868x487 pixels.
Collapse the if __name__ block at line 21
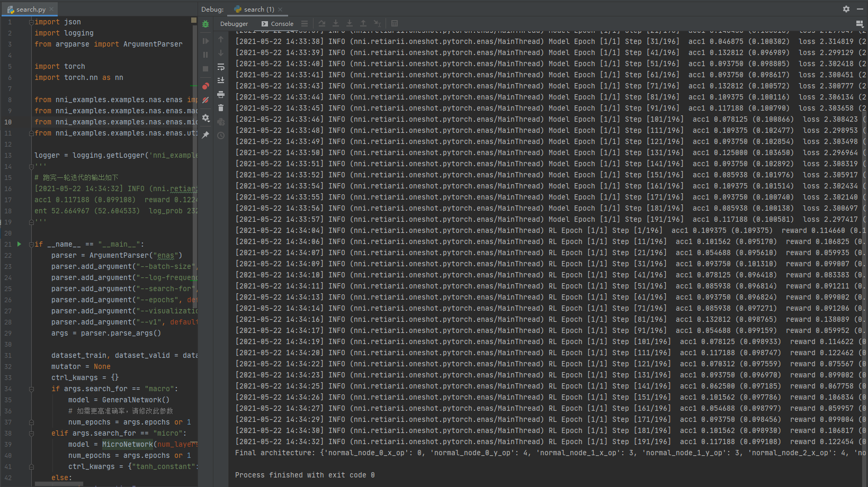coord(31,244)
